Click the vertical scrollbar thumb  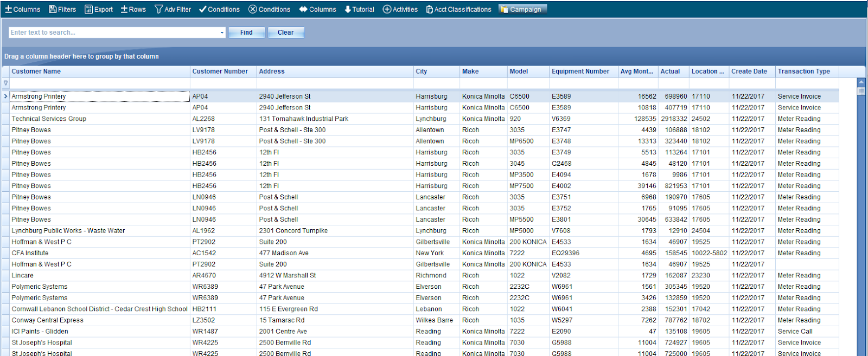coord(861,92)
